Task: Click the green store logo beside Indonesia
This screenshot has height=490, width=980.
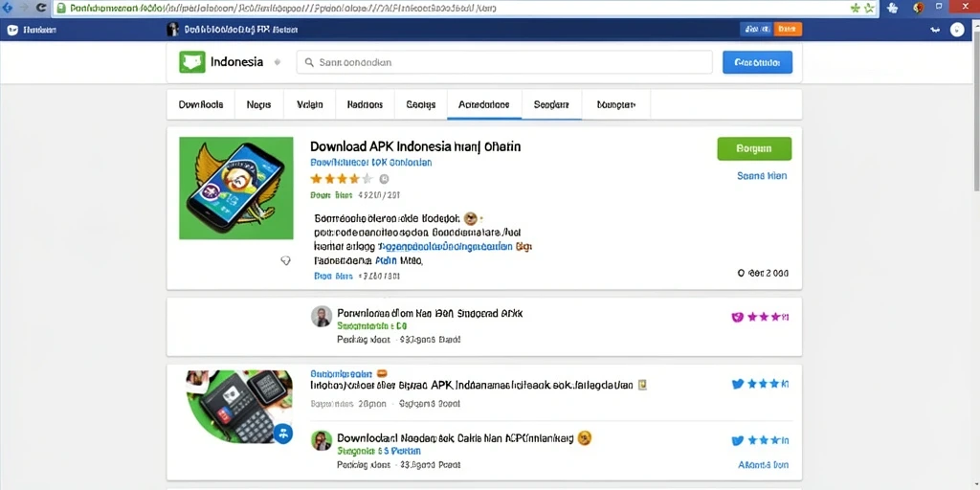Action: [191, 62]
